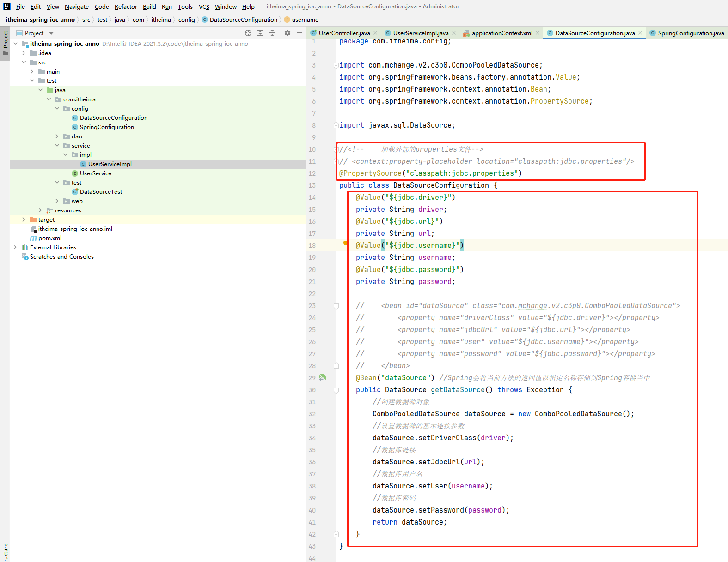Screen dimensions: 728x562
Task: Close the applicationContext.xml tab
Action: [x=538, y=33]
